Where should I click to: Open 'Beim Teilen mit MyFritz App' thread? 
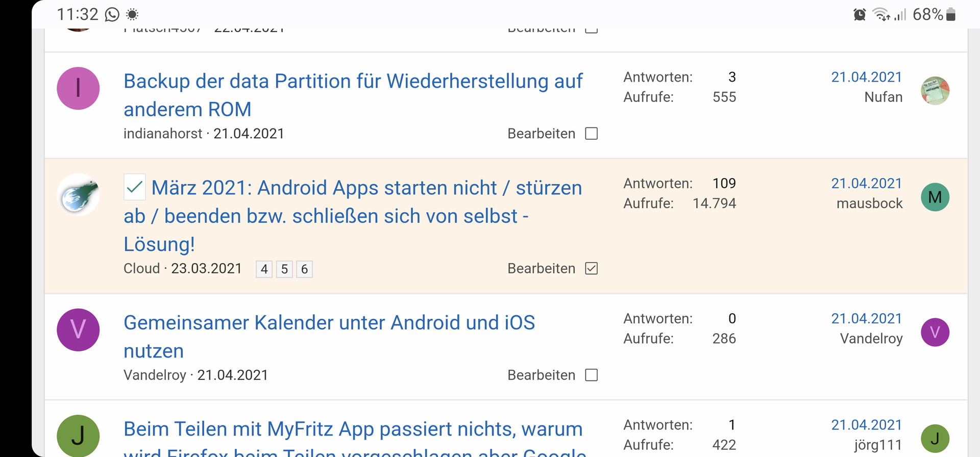click(x=353, y=429)
